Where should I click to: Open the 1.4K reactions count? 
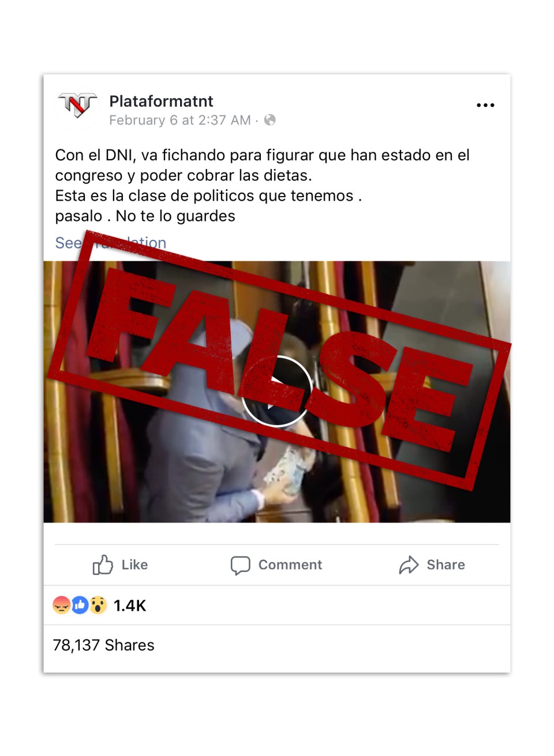coord(130,605)
